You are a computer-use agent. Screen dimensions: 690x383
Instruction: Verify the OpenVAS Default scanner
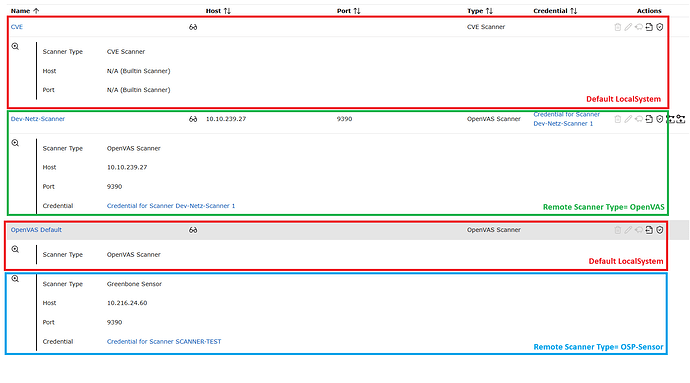[660, 230]
